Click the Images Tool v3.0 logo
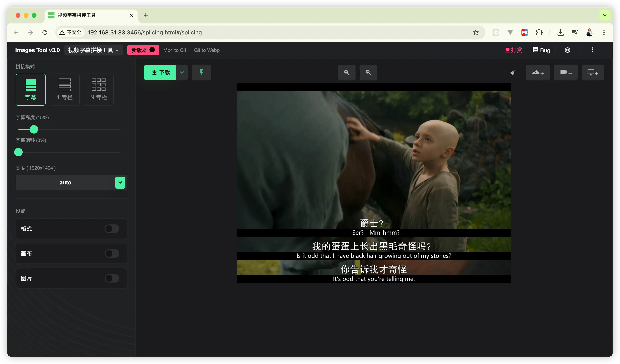620x364 pixels. click(x=37, y=50)
